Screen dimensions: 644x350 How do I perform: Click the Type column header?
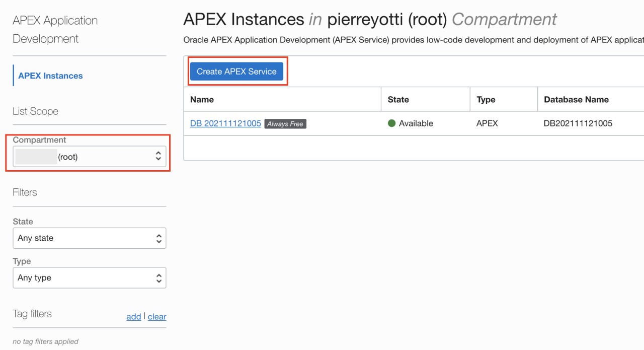click(486, 100)
